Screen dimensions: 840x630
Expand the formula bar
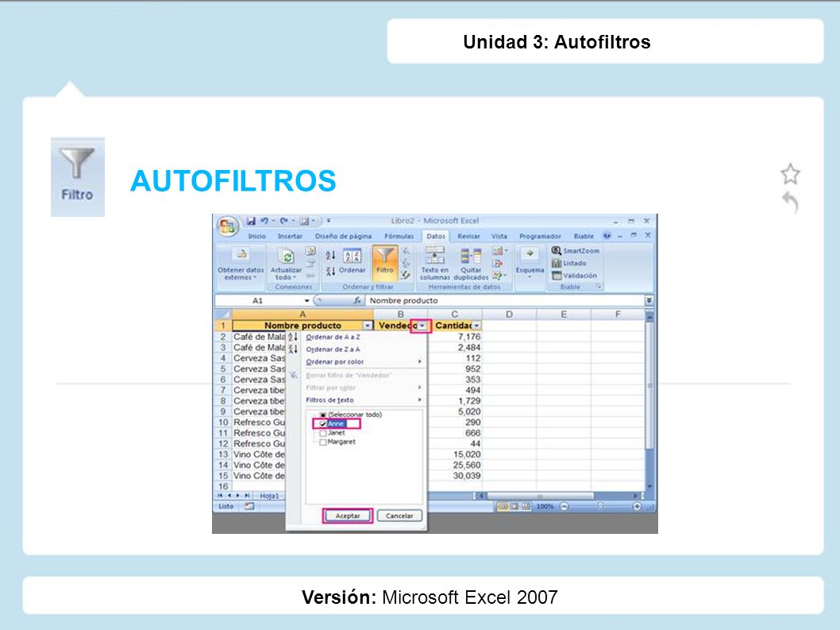click(649, 301)
